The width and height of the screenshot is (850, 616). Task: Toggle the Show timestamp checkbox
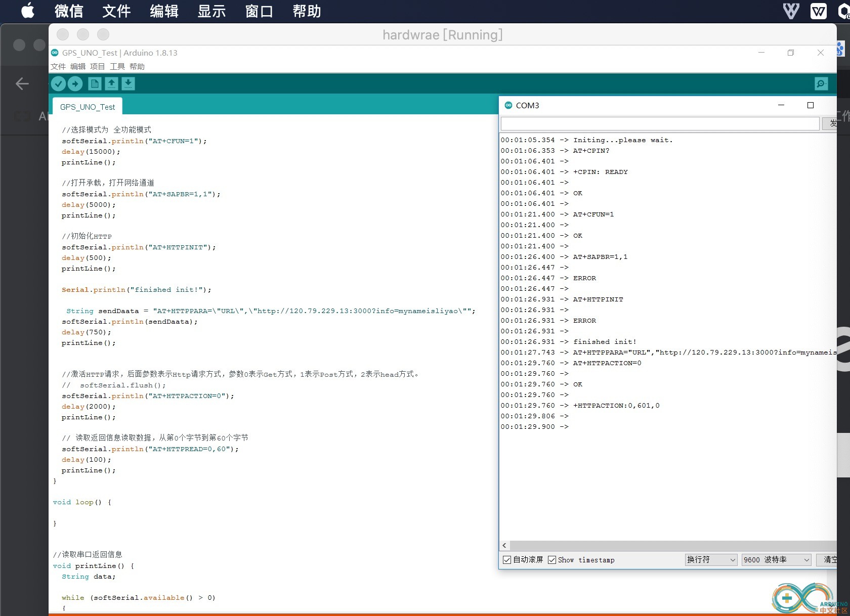point(552,560)
